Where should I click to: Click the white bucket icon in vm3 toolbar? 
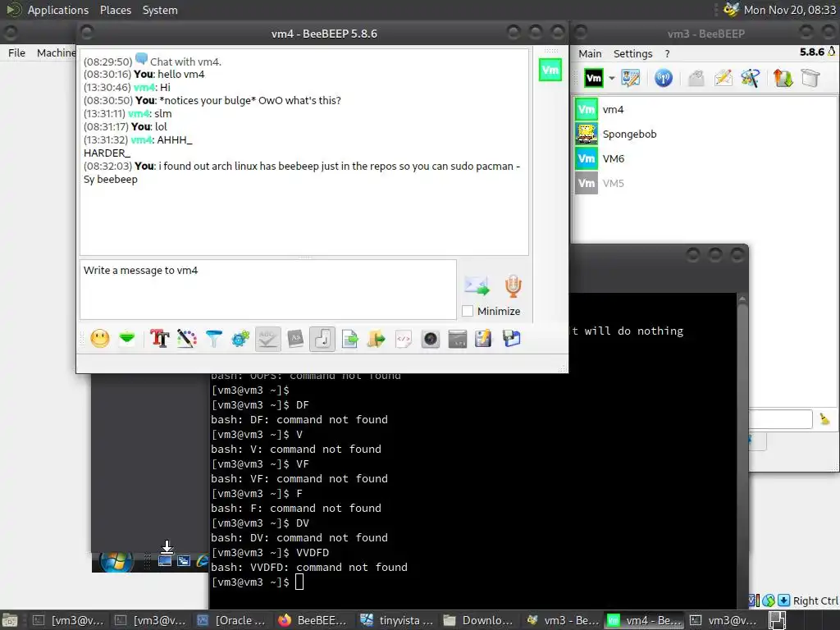click(810, 78)
